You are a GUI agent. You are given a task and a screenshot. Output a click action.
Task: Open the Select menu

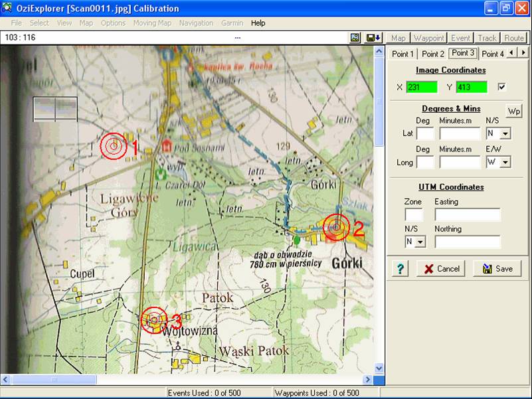39,23
